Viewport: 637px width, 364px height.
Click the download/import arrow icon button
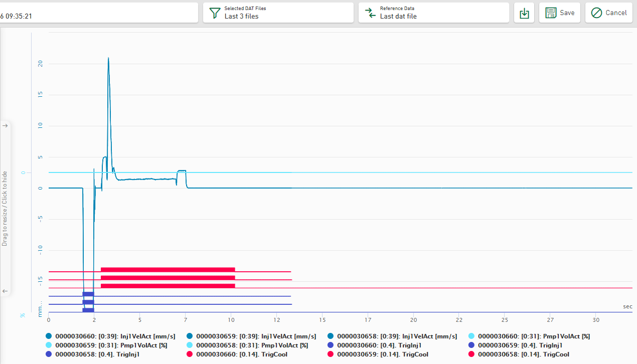(524, 13)
